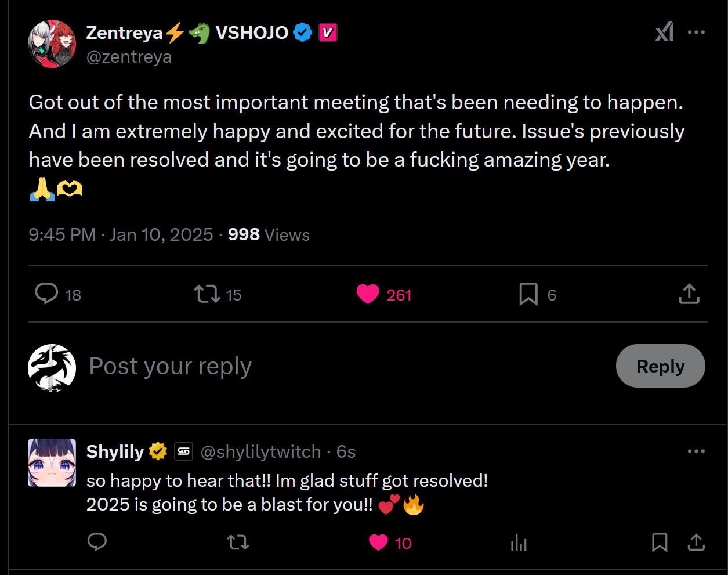Open Zentreya's profile avatar
This screenshot has width=728, height=575.
[x=52, y=44]
